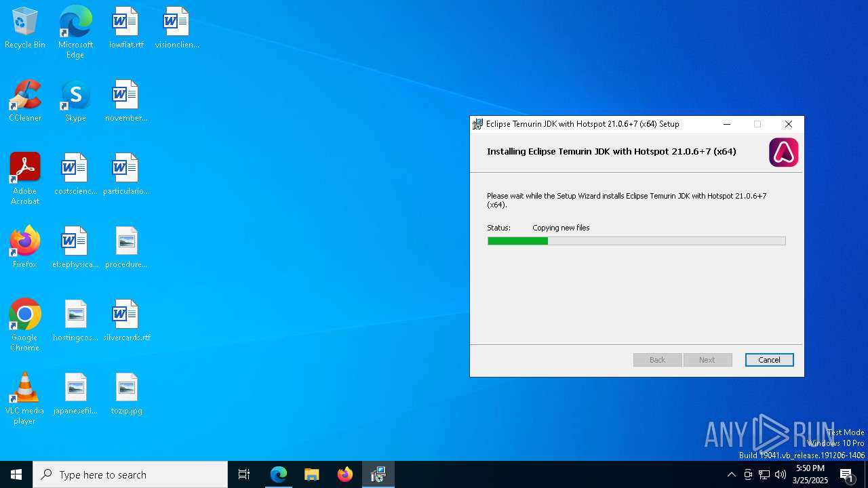Select costscienc... Word document icon
Viewport: 868px width, 488px height.
(x=75, y=175)
